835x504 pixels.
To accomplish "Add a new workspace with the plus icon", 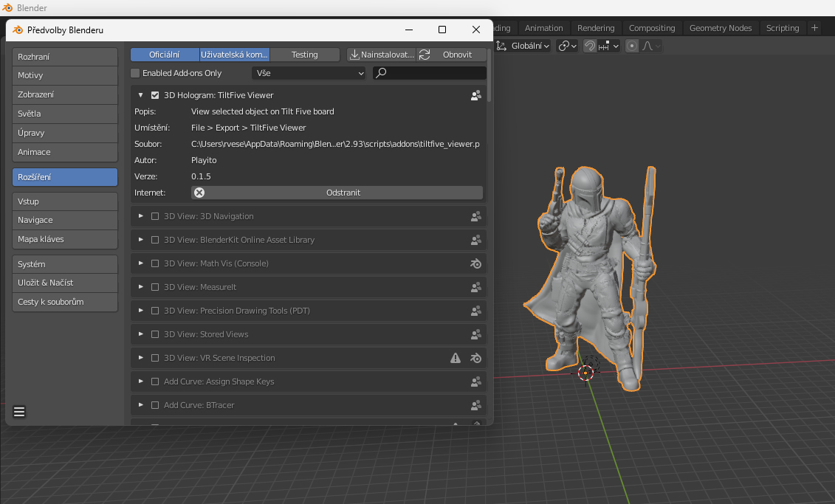I will (x=814, y=28).
